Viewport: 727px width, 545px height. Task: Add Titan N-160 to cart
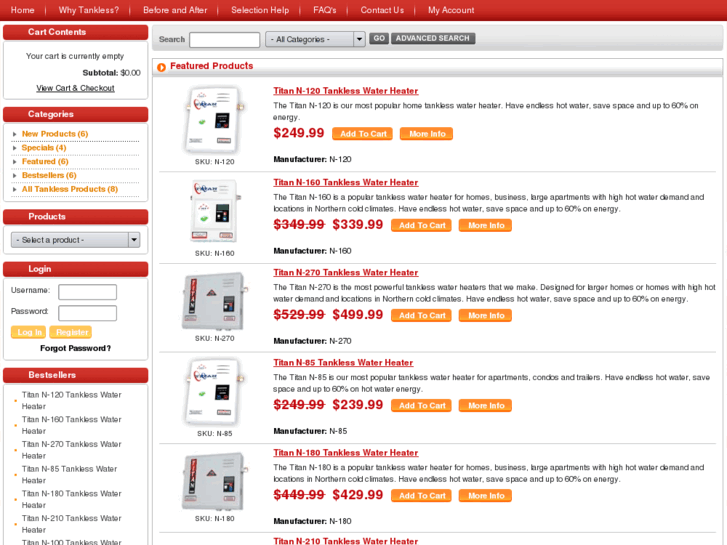click(421, 225)
